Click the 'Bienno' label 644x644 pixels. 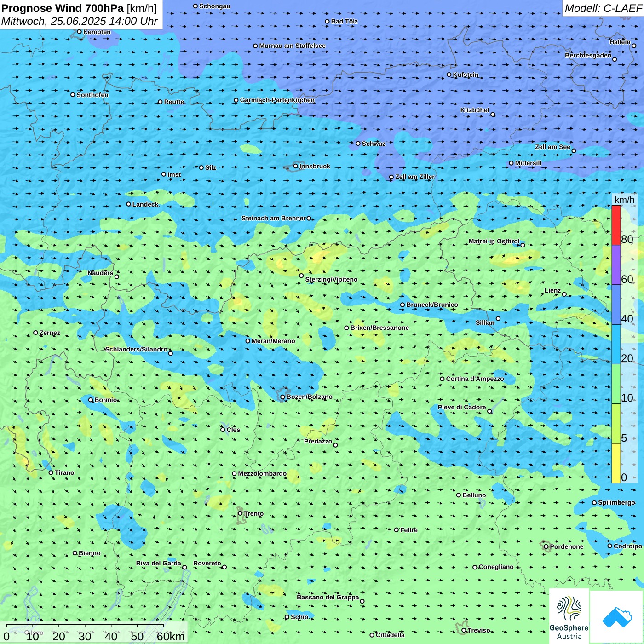coord(90,553)
